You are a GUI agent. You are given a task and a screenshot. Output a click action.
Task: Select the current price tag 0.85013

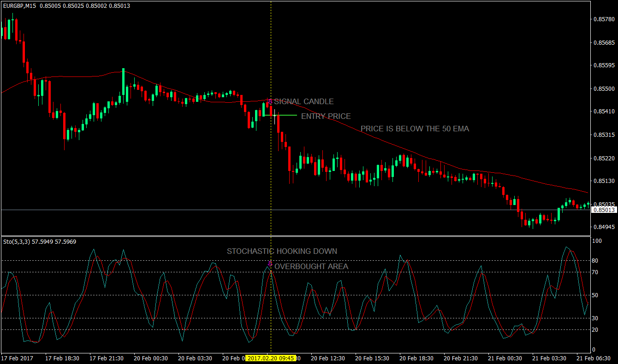coord(604,210)
